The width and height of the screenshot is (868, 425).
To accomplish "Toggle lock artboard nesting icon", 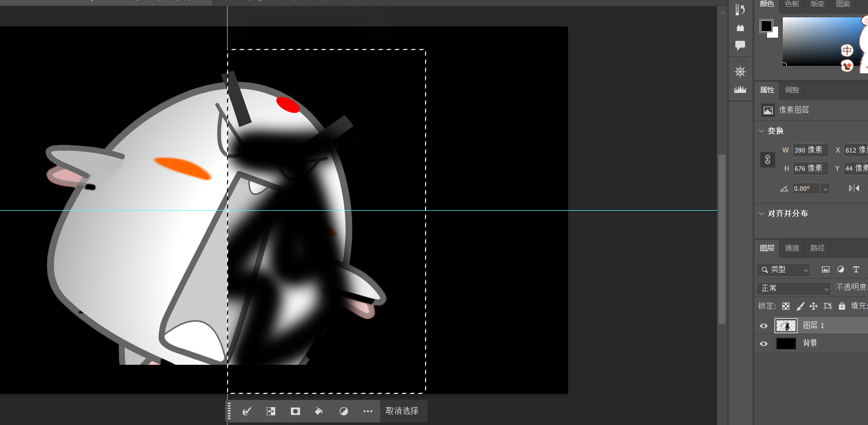I will click(828, 306).
